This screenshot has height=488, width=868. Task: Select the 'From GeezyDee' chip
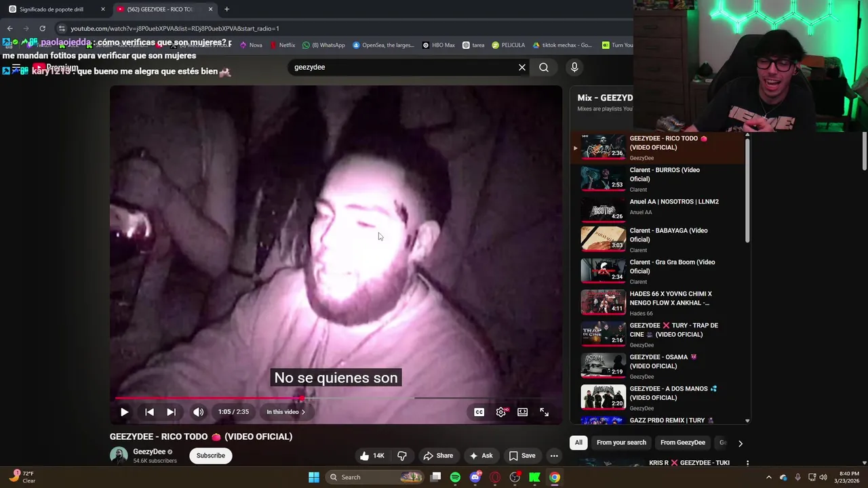[682, 443]
